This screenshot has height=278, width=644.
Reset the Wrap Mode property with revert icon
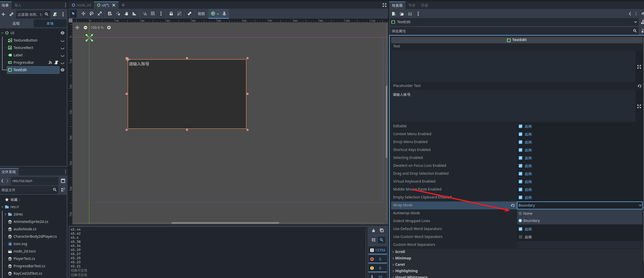coord(513,205)
